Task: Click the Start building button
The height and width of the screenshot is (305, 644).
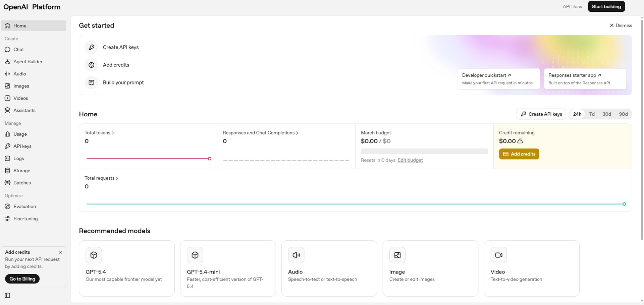Action: click(x=606, y=6)
